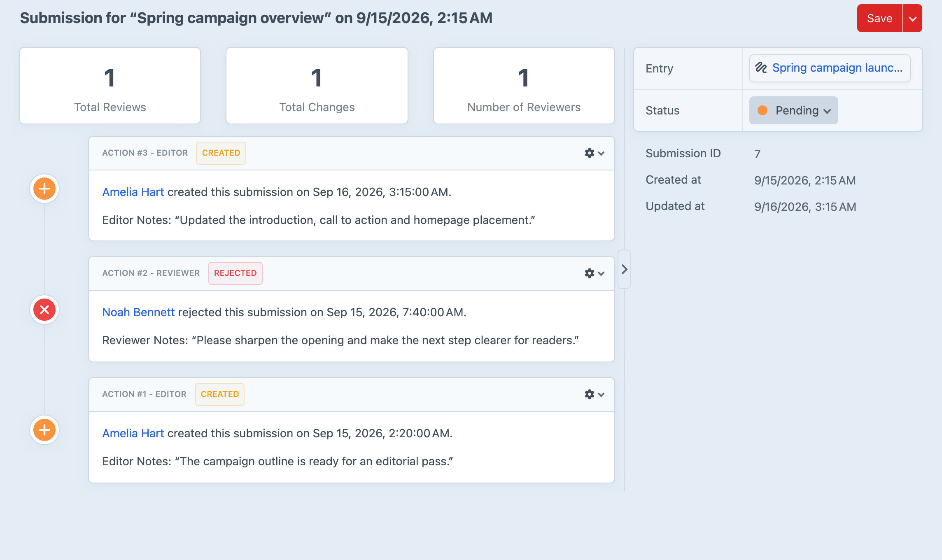Click chevron beside Action #2 gear
942x560 pixels.
pos(601,274)
